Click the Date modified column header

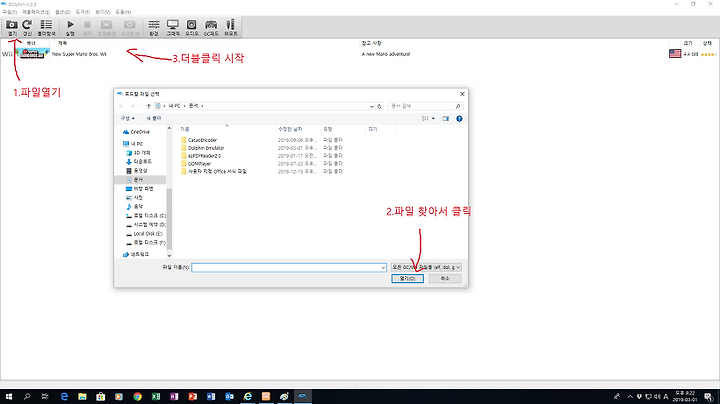click(x=298, y=129)
